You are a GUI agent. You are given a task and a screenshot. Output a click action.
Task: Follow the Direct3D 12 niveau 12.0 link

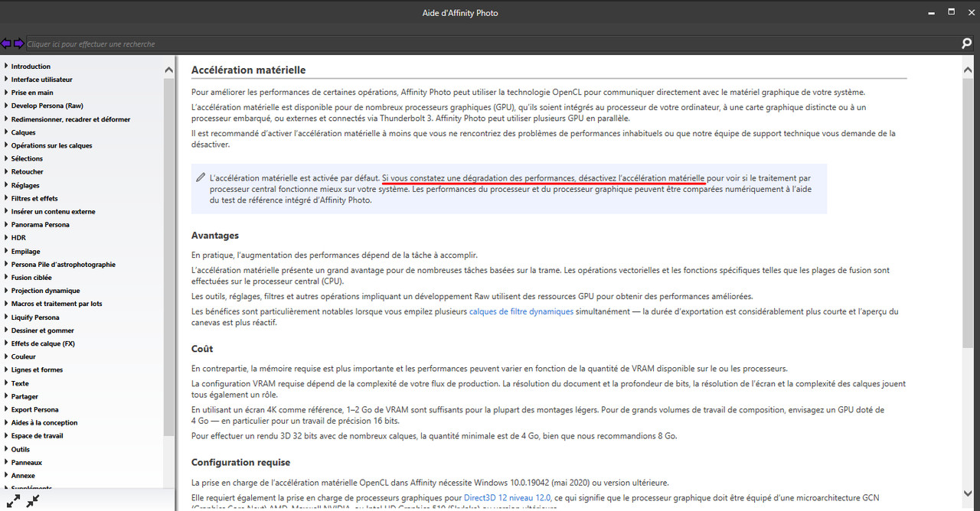(x=507, y=497)
